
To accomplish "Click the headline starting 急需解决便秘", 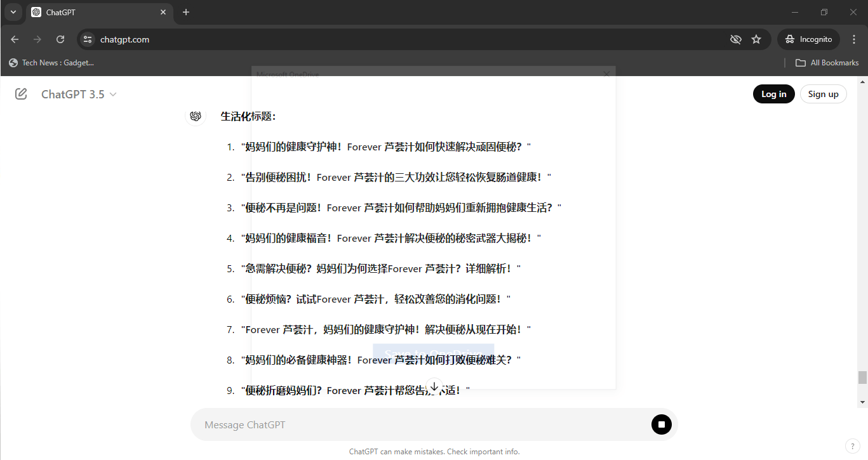I will [381, 268].
